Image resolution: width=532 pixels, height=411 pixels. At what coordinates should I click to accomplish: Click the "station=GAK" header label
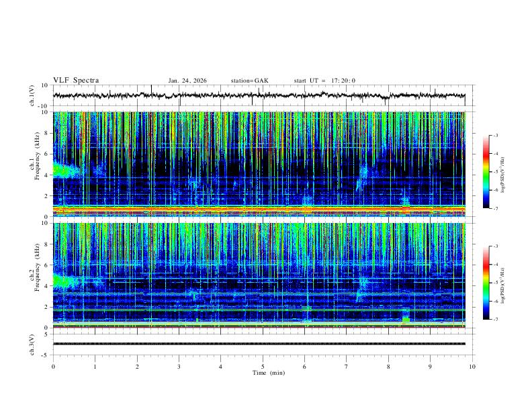point(249,81)
